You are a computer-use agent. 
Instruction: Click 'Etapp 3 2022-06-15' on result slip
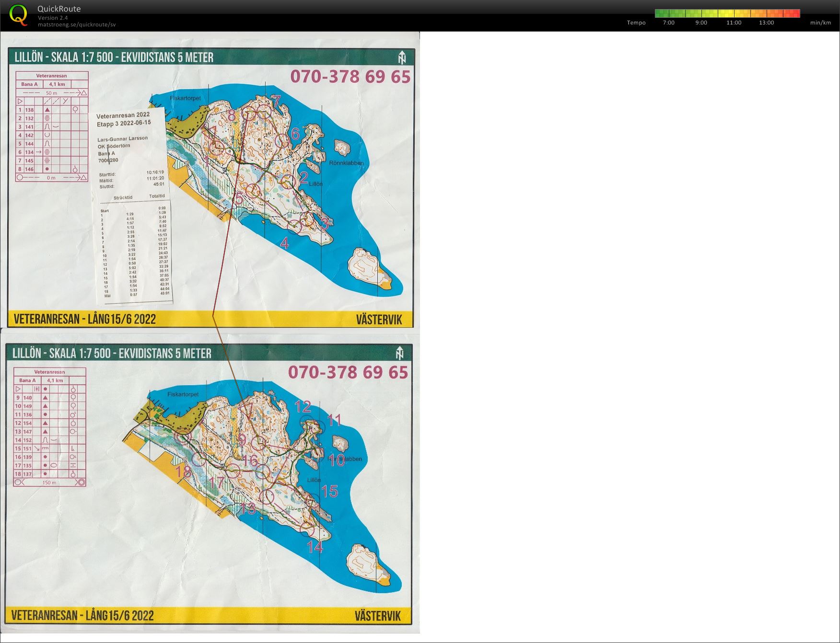tap(124, 123)
